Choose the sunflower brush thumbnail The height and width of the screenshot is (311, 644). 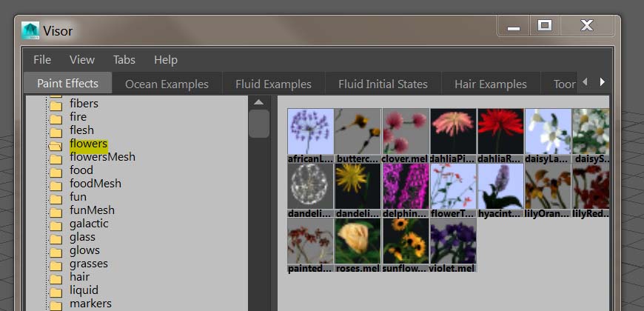406,241
